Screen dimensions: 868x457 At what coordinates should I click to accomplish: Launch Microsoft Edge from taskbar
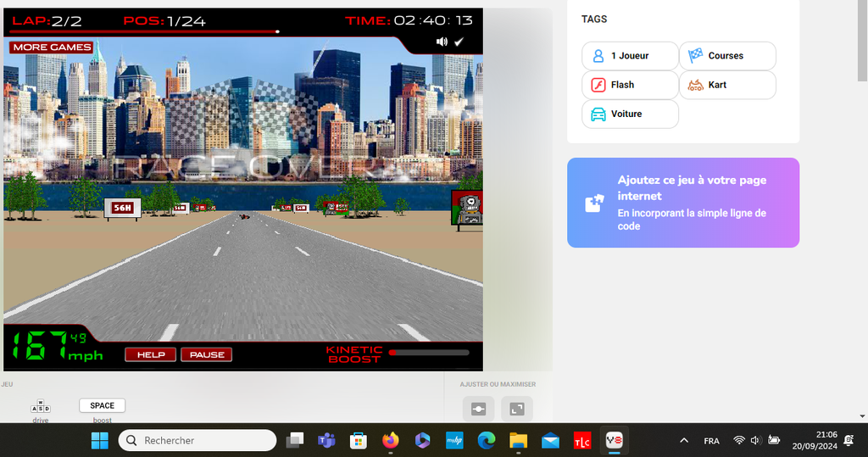coord(486,440)
